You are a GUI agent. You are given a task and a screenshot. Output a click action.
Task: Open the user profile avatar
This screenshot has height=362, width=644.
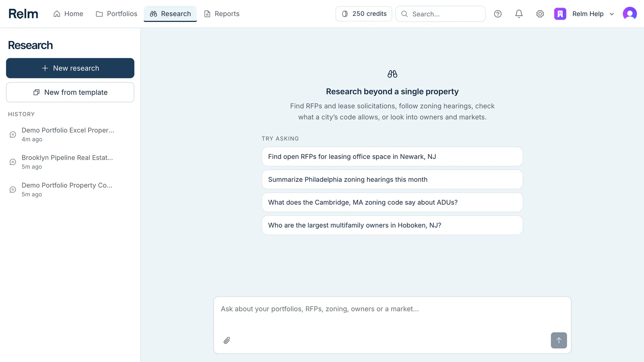630,14
